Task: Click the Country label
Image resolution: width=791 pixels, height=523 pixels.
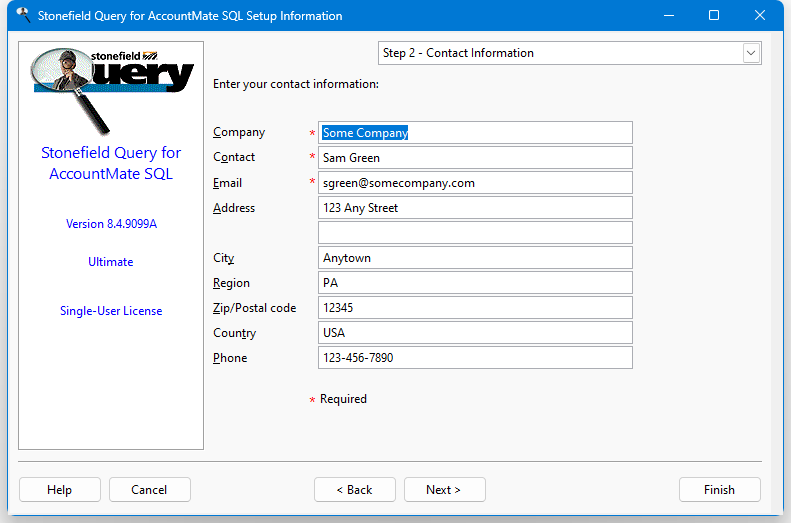Action: click(x=235, y=333)
